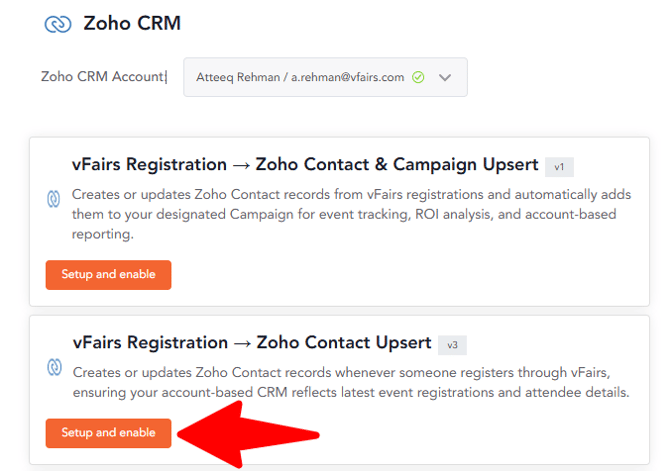Click the "Zoho CRM" page heading
This screenshot has width=670, height=471.
[132, 23]
